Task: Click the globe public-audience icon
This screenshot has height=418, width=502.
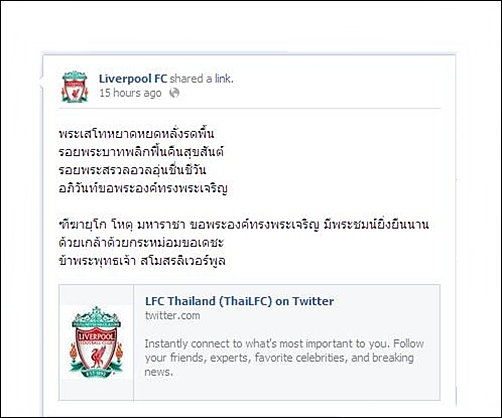Action: [174, 93]
